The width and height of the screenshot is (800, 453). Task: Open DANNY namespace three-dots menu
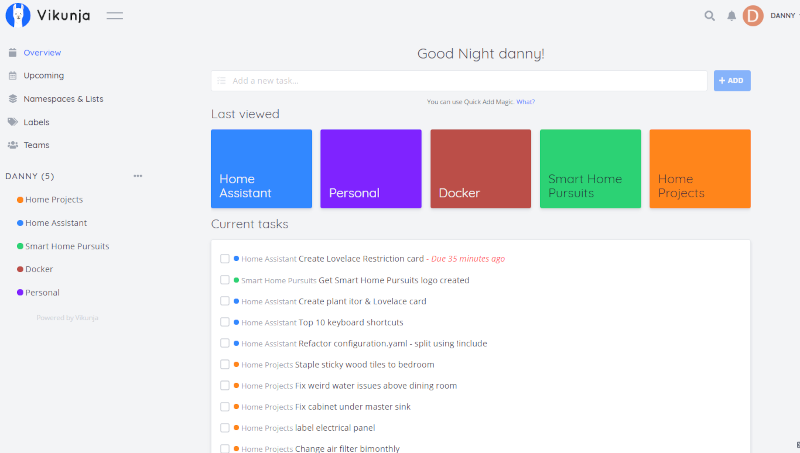[x=138, y=176]
